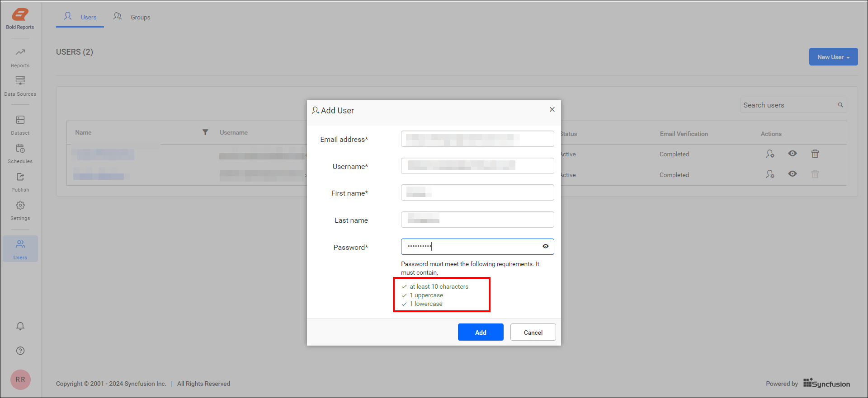Click the '1 lowercase' requirement

point(426,304)
